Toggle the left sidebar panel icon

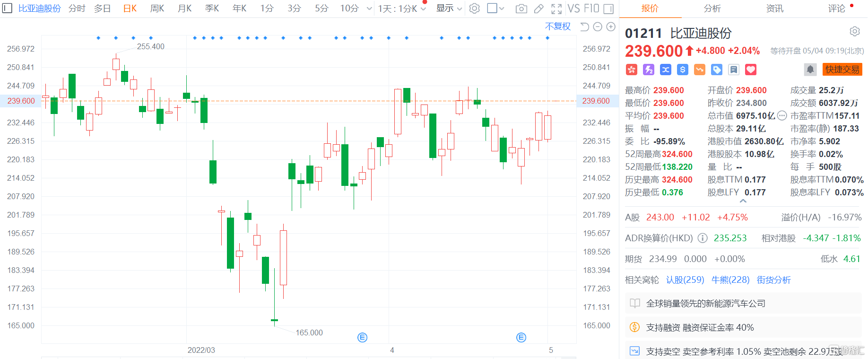[7, 8]
